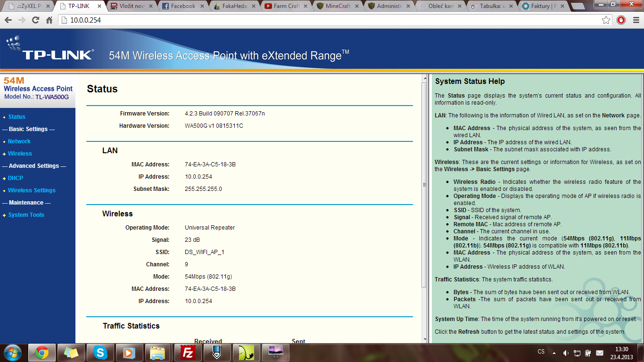Open a new browser tab
The width and height of the screenshot is (644, 362).
point(578,7)
